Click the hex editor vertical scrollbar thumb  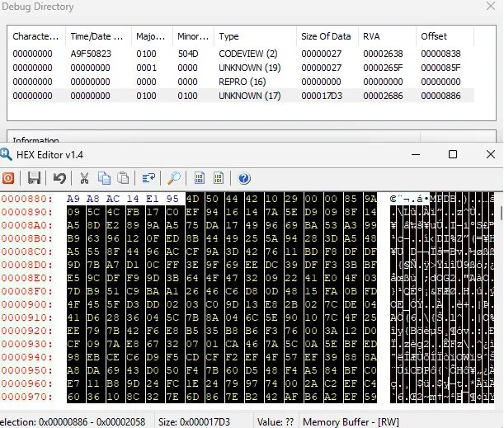click(501, 214)
